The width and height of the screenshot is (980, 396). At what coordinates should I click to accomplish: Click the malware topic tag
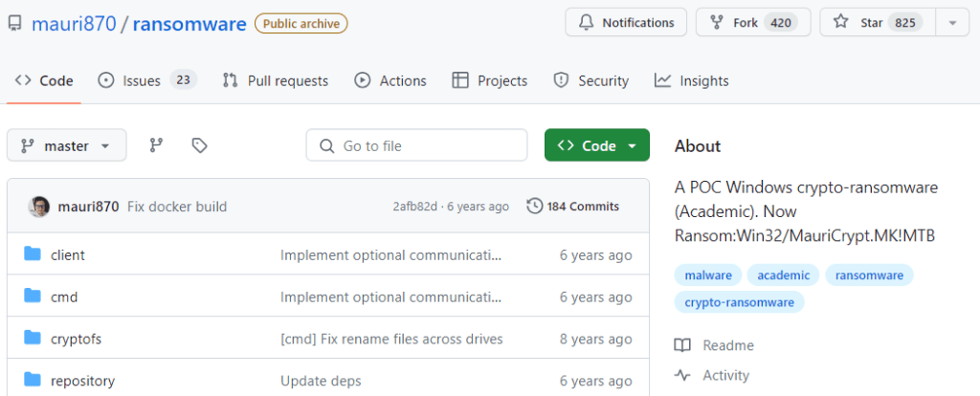tap(708, 275)
